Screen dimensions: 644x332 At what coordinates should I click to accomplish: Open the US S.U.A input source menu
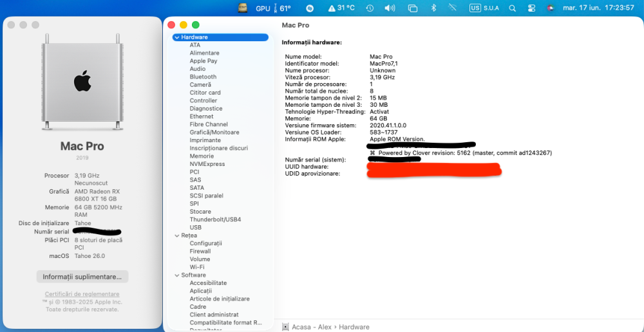[484, 8]
